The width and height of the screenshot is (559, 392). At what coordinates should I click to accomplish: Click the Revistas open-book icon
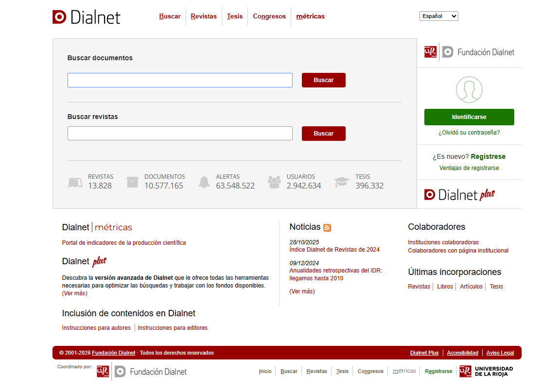(x=75, y=183)
